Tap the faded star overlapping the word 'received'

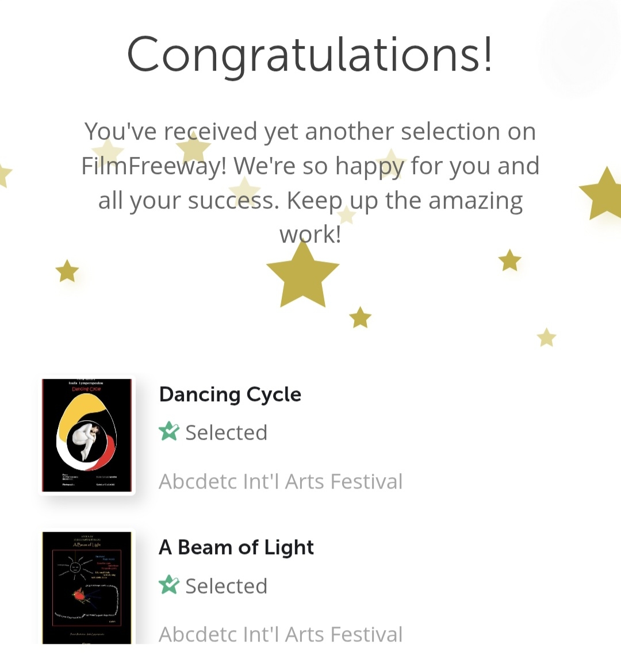click(194, 148)
